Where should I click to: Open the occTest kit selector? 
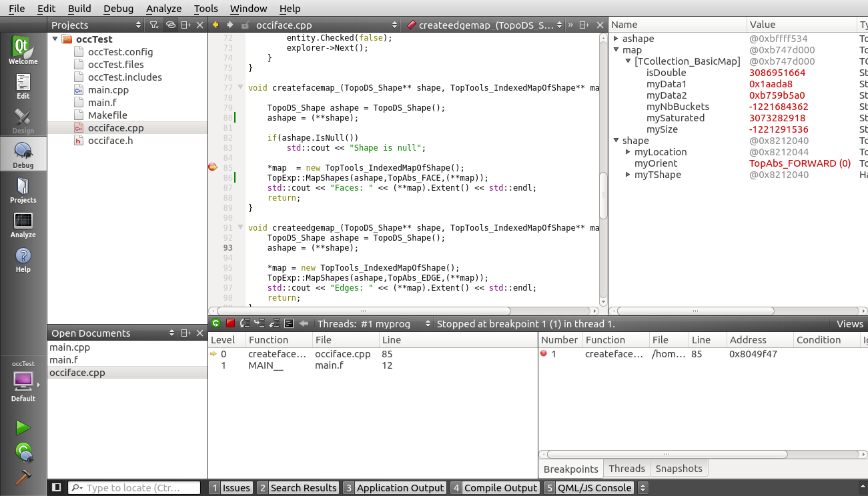[23, 381]
